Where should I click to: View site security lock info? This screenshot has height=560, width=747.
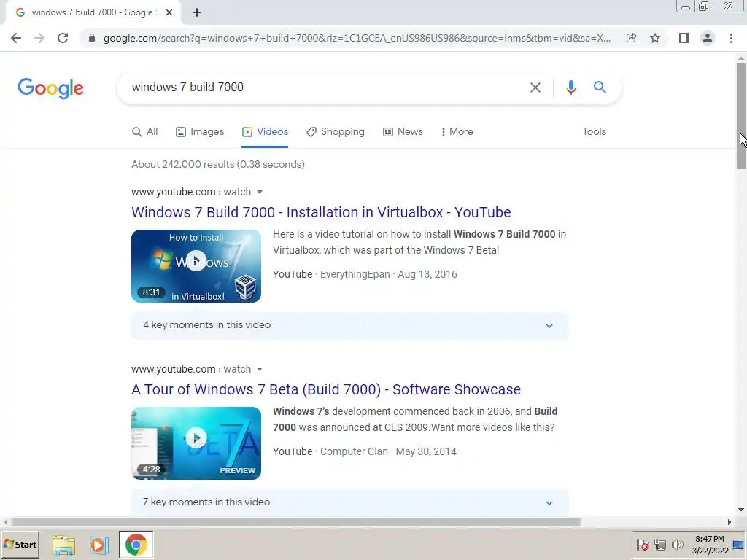(92, 38)
